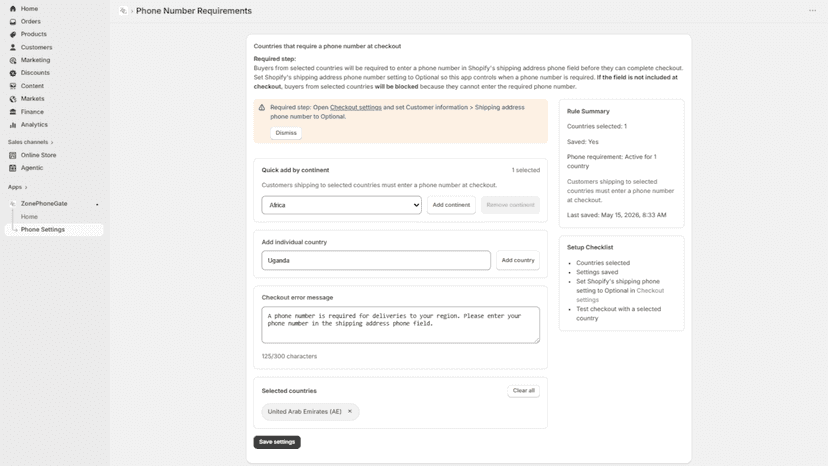Click "Saved: Yes" in Rule Summary

pyautogui.click(x=582, y=142)
